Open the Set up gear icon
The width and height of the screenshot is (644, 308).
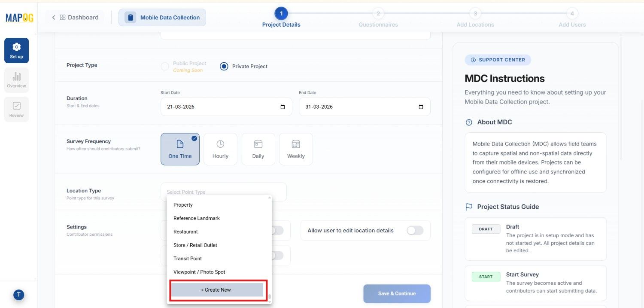tap(16, 47)
